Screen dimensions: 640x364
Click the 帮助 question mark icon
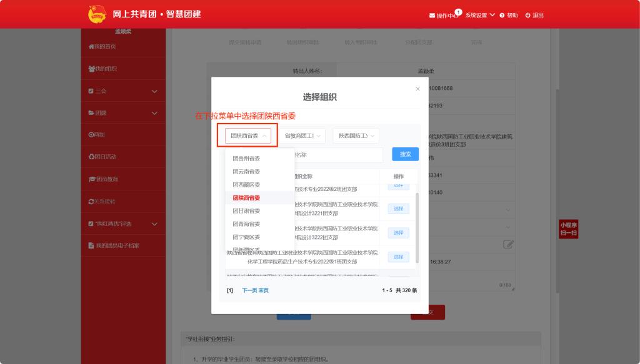(x=502, y=16)
